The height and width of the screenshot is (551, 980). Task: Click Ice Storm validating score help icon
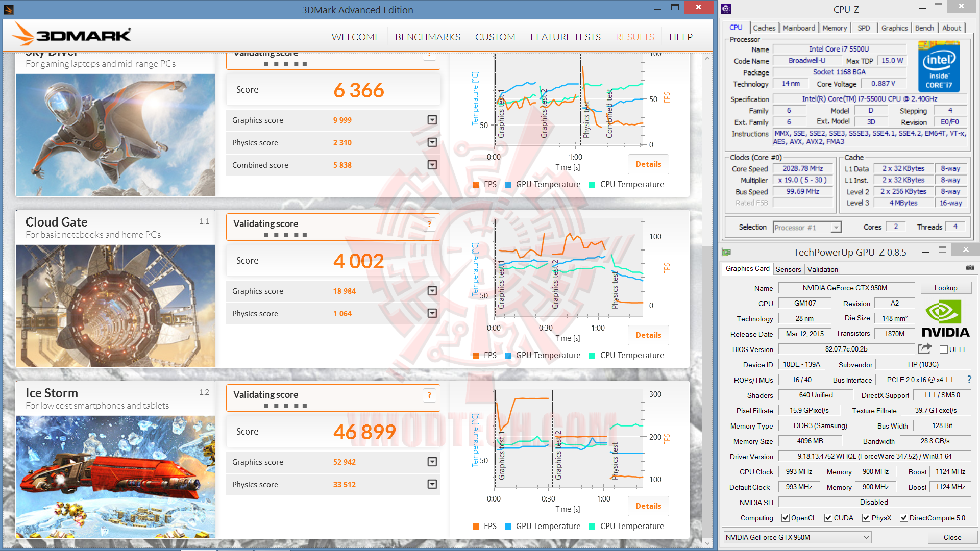tap(429, 395)
